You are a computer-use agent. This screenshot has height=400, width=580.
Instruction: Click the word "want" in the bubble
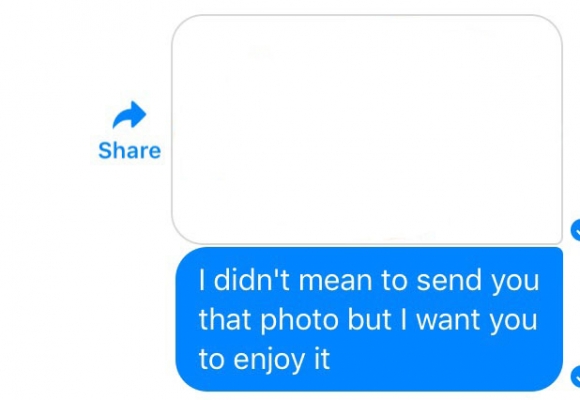[x=448, y=320]
